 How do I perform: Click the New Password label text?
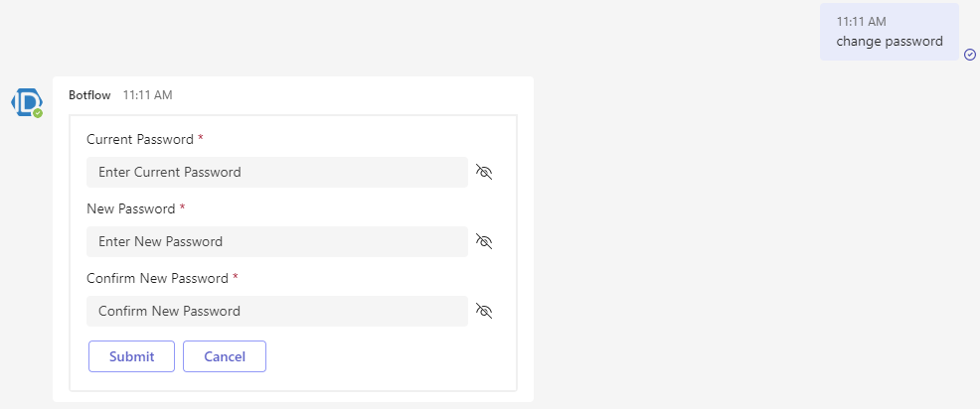(x=130, y=208)
